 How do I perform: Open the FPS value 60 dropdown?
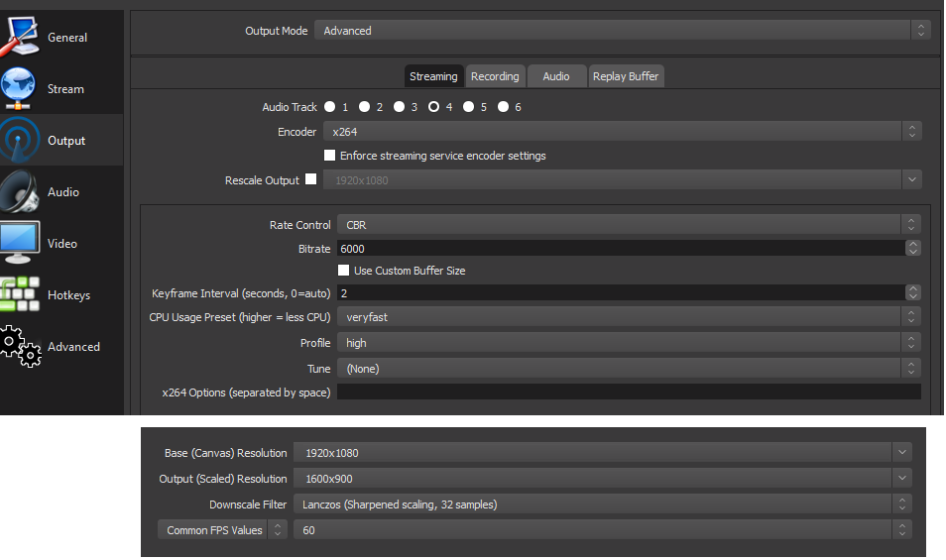pos(602,530)
